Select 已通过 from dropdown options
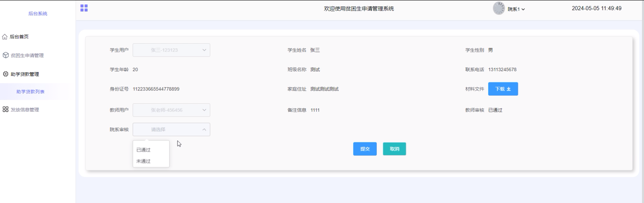 click(143, 150)
